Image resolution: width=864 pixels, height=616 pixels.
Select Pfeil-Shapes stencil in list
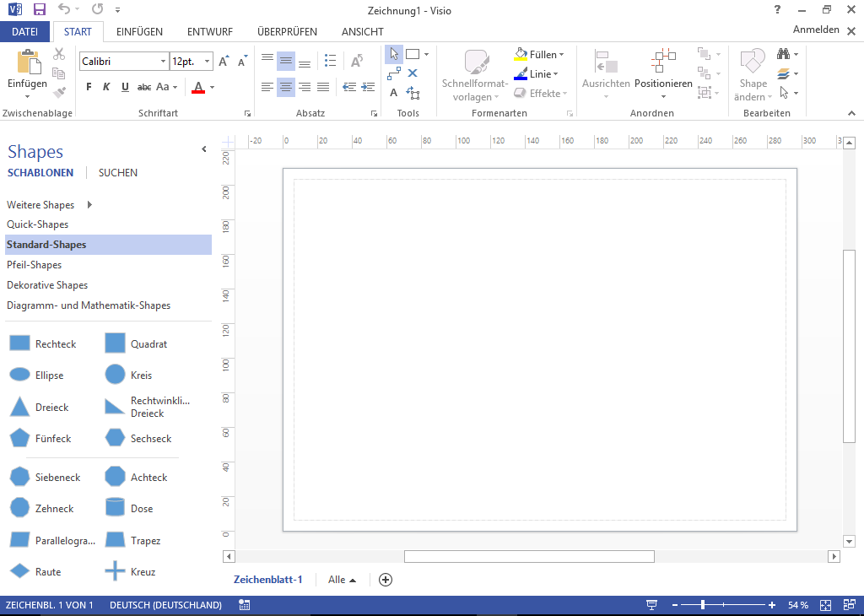click(35, 265)
